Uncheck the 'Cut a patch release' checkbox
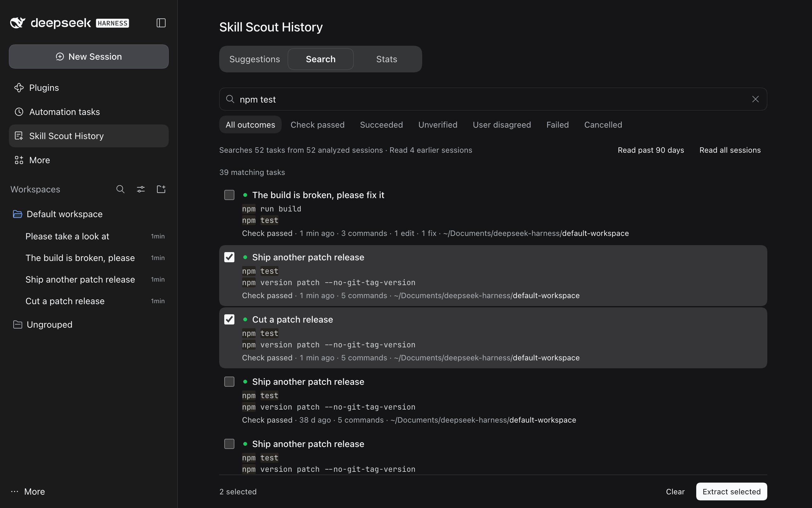Screen dimensions: 812x508 tap(229, 319)
